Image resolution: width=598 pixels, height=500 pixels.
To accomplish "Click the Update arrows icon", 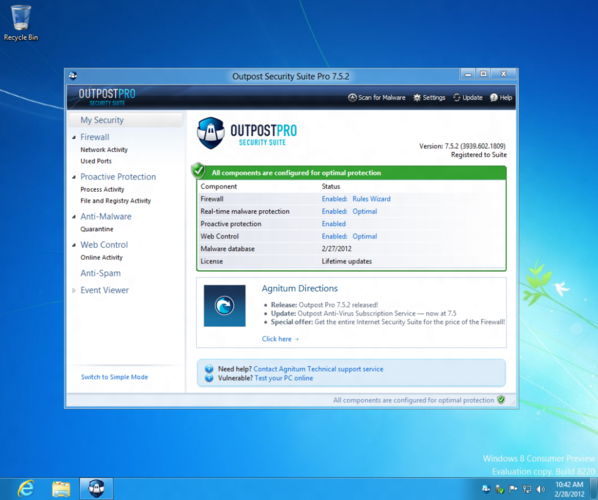I will click(x=457, y=98).
